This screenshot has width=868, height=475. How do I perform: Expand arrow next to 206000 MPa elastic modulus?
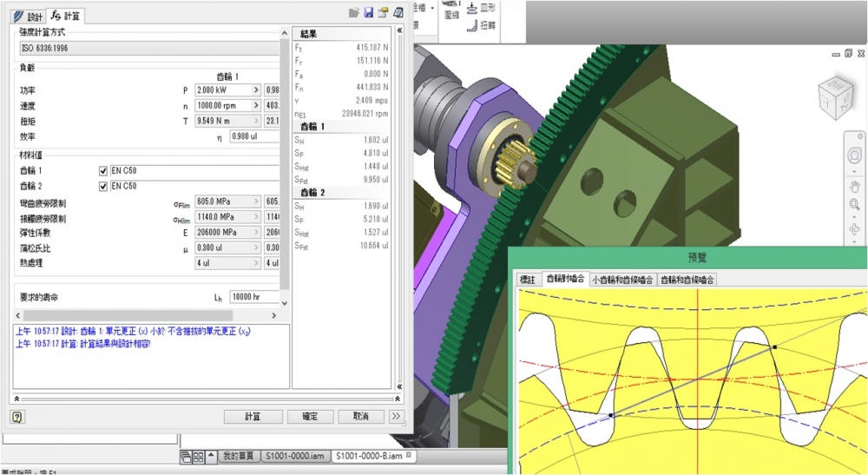(x=256, y=233)
